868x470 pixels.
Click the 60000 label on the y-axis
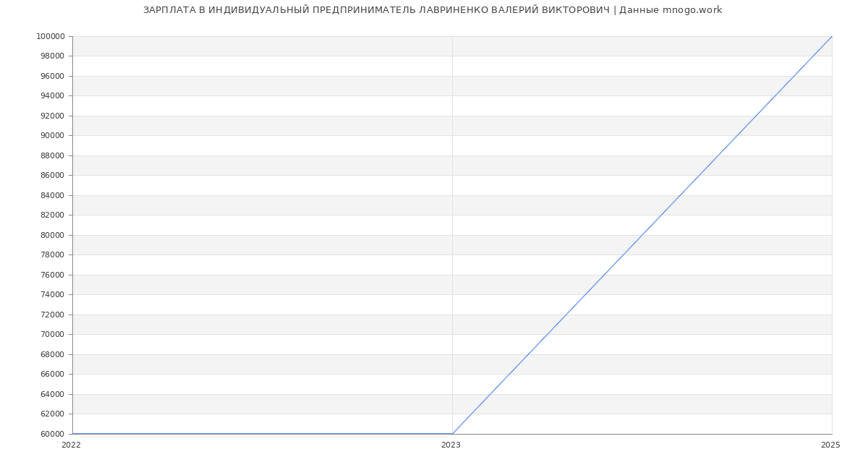(x=52, y=434)
